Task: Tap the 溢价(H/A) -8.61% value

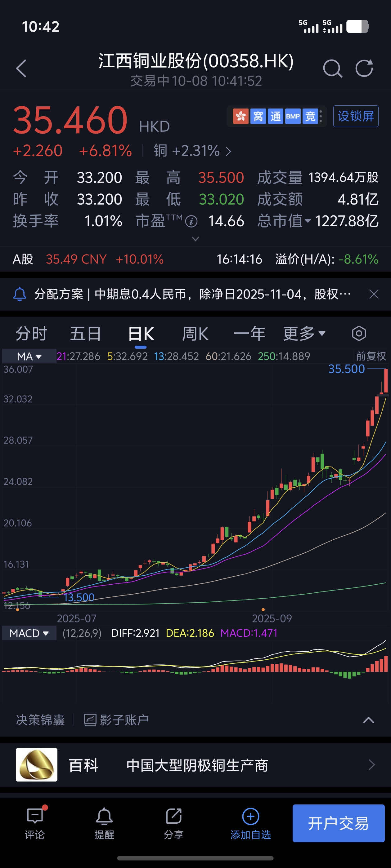Action: point(358,259)
